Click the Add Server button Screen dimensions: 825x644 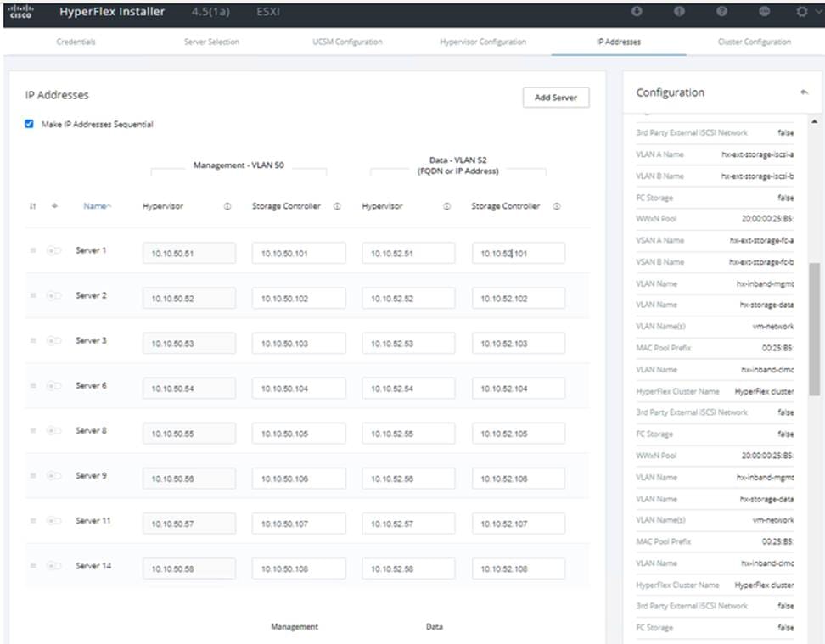556,98
